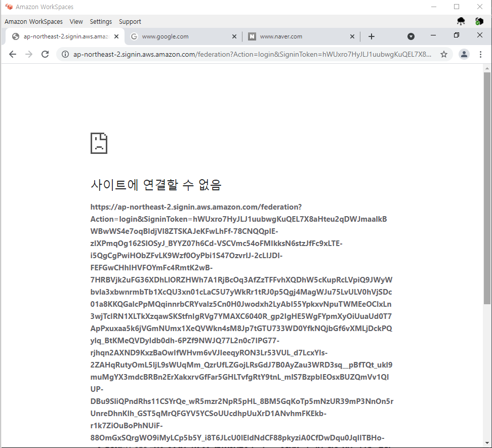The image size is (492, 448).
Task: Open the tab search dropdown
Action: coord(411,36)
